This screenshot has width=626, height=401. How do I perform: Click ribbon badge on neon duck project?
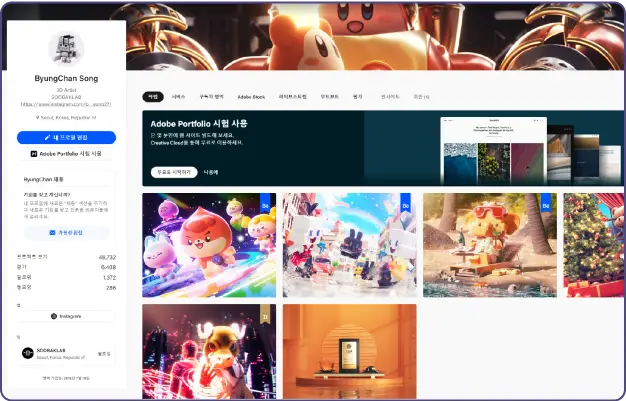pyautogui.click(x=265, y=314)
